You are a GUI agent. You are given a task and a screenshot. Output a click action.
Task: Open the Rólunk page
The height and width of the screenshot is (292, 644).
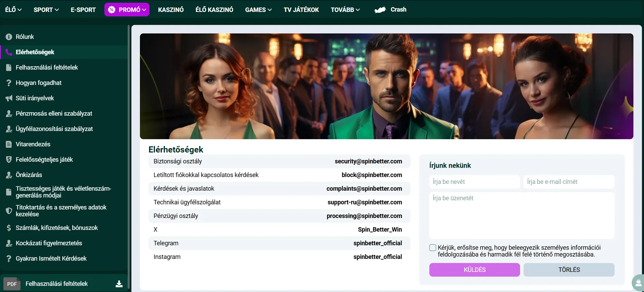(x=25, y=37)
